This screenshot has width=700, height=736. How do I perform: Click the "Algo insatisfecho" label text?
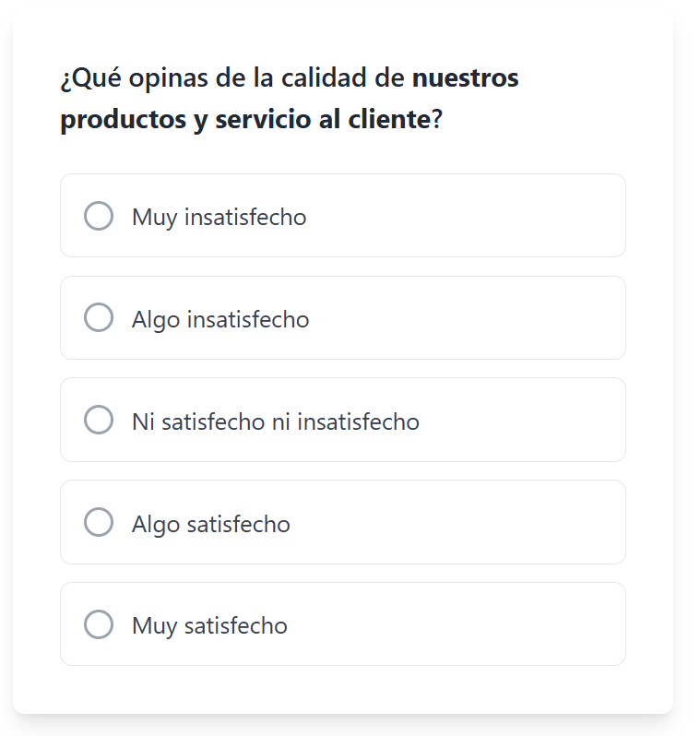220,320
